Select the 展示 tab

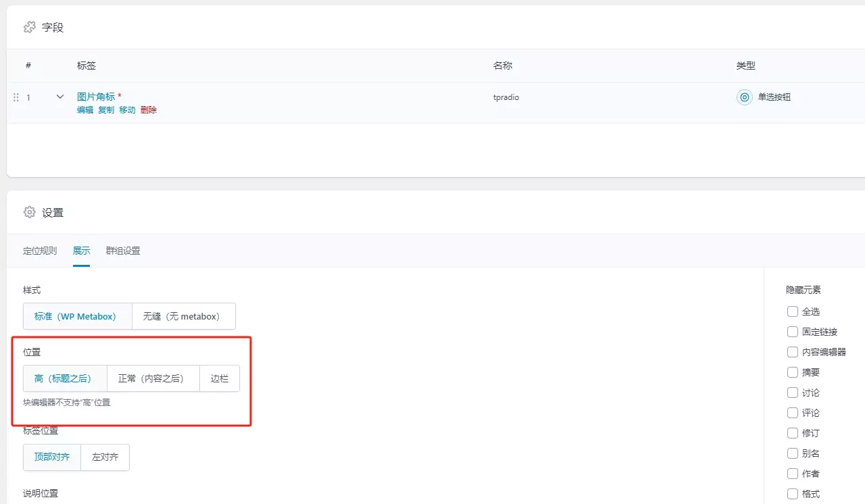[81, 251]
